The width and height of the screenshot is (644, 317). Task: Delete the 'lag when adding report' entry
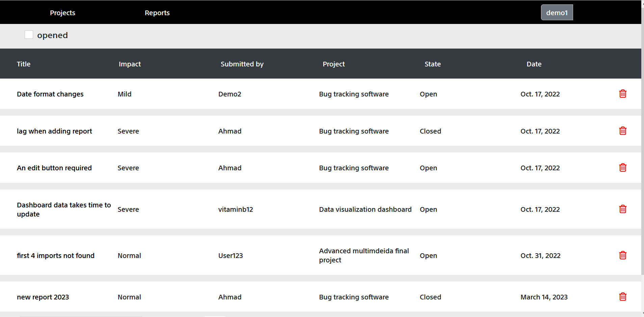click(x=623, y=131)
